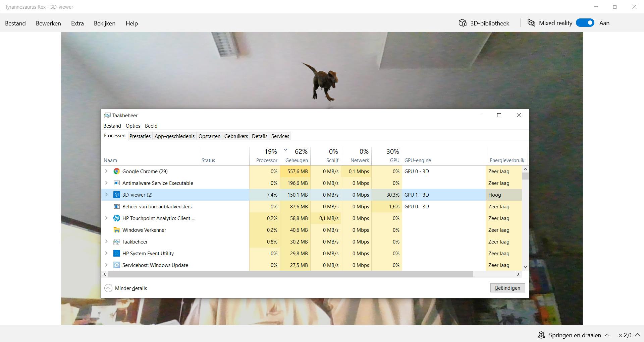Click the horizontal scrollbar right arrow
The image size is (644, 342).
coord(518,274)
